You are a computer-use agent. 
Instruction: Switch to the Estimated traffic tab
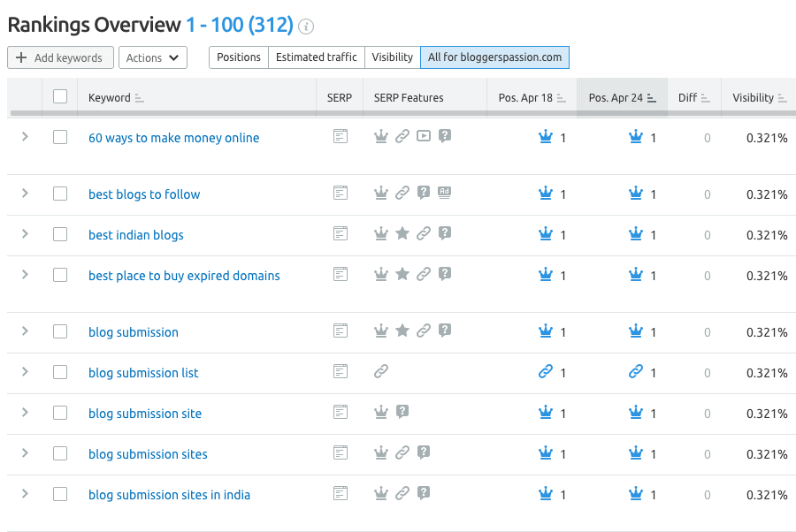316,57
